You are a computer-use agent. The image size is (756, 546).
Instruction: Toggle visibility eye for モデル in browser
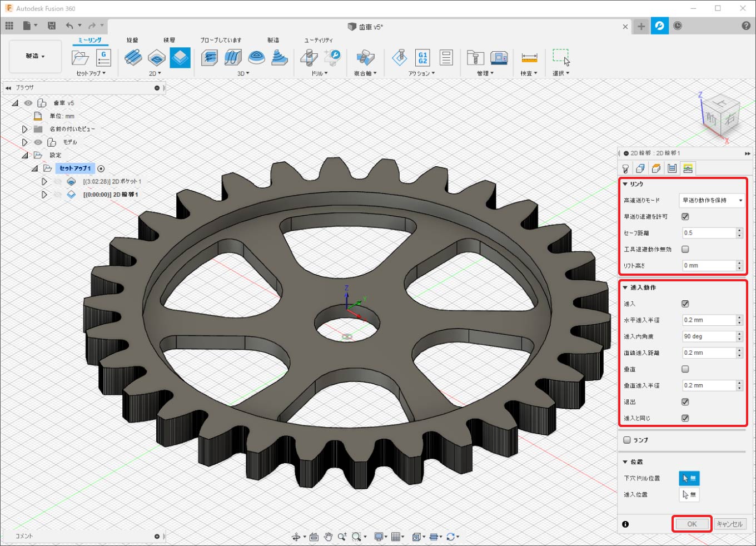point(38,142)
